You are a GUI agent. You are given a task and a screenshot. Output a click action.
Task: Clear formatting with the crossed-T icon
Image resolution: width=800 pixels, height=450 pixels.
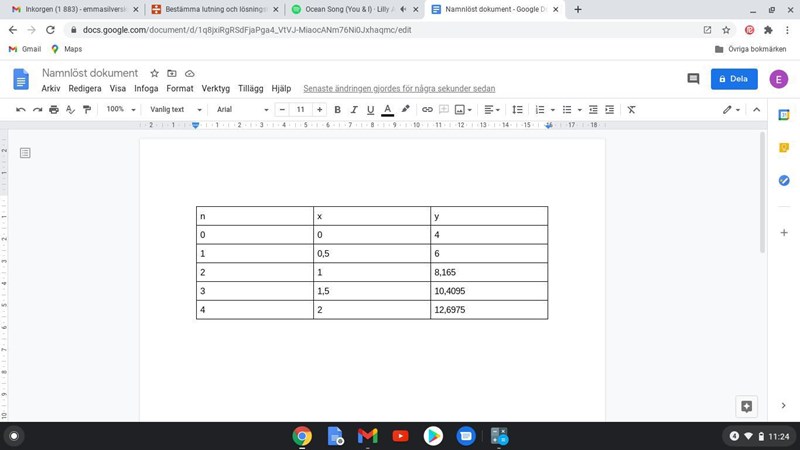(x=631, y=109)
